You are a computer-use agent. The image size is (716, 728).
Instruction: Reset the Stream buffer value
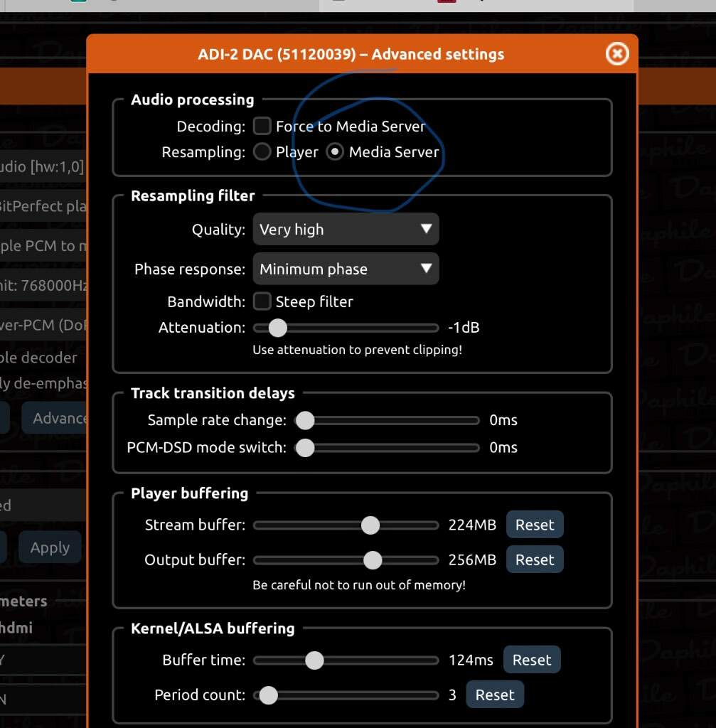click(535, 525)
